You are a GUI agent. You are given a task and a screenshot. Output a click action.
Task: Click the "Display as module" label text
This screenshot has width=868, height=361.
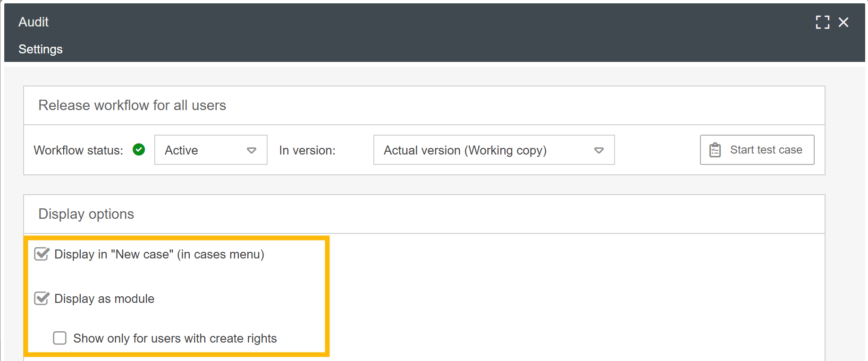(x=104, y=299)
